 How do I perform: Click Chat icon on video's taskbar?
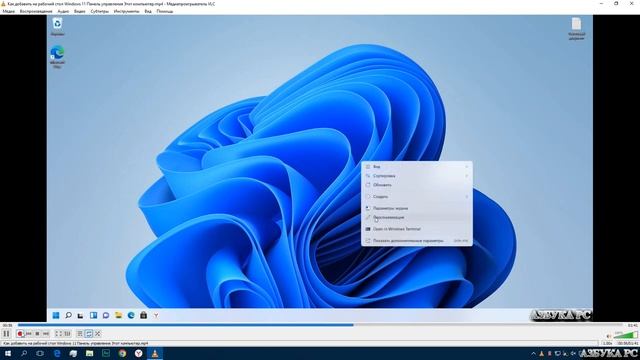tap(106, 315)
